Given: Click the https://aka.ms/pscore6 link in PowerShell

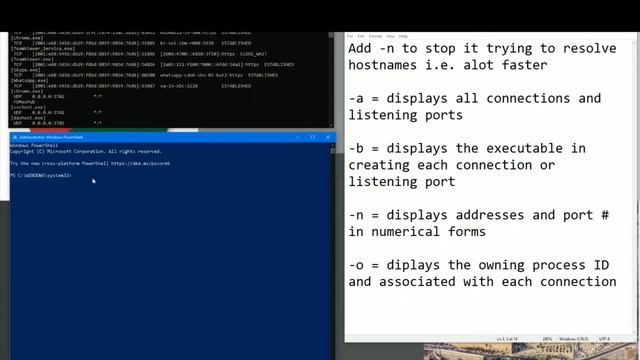Looking at the screenshot, I should [140, 163].
